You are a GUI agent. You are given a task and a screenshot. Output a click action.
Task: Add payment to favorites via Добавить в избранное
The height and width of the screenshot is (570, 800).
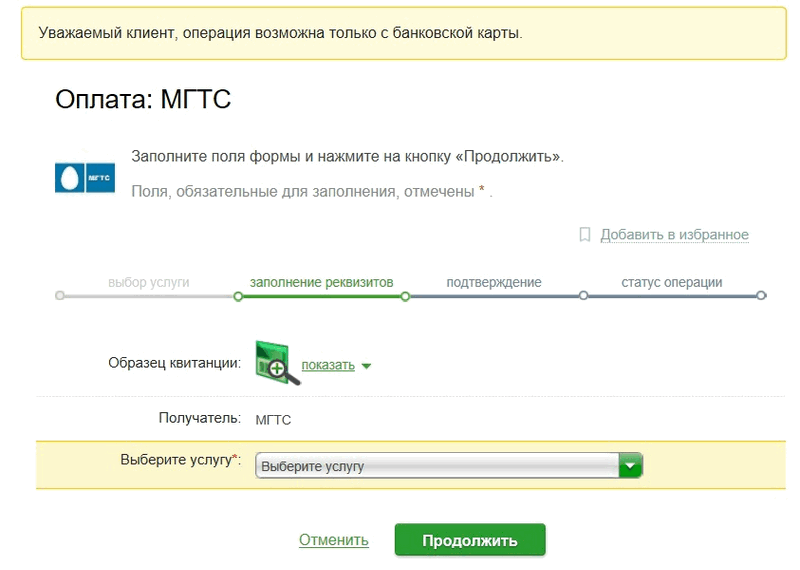coord(674,235)
